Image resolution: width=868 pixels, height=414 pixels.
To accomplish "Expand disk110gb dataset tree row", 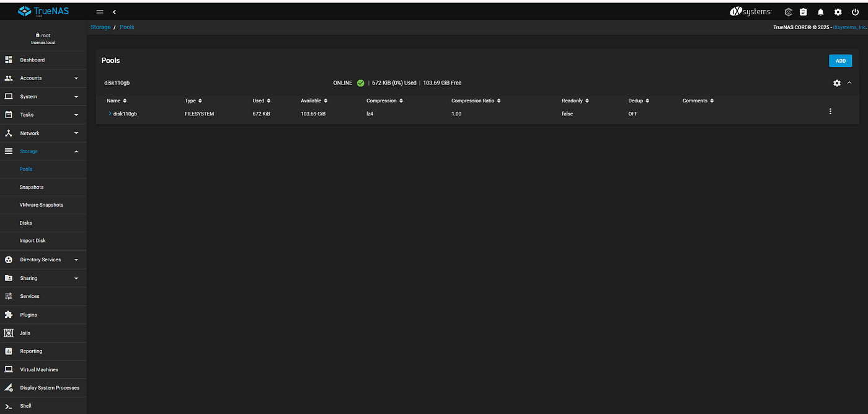I will point(110,114).
